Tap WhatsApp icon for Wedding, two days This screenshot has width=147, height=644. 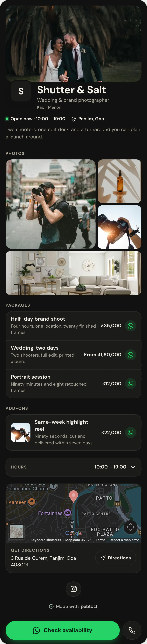131,355
